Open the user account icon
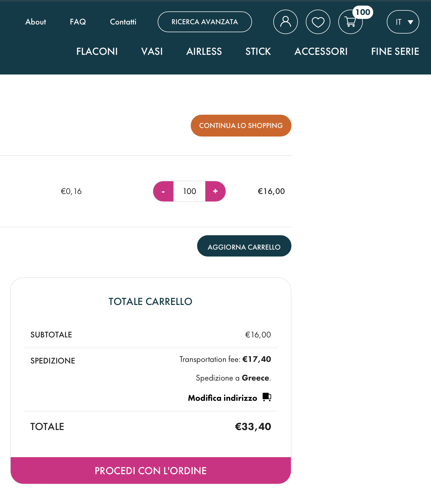This screenshot has width=431, height=504. [285, 22]
